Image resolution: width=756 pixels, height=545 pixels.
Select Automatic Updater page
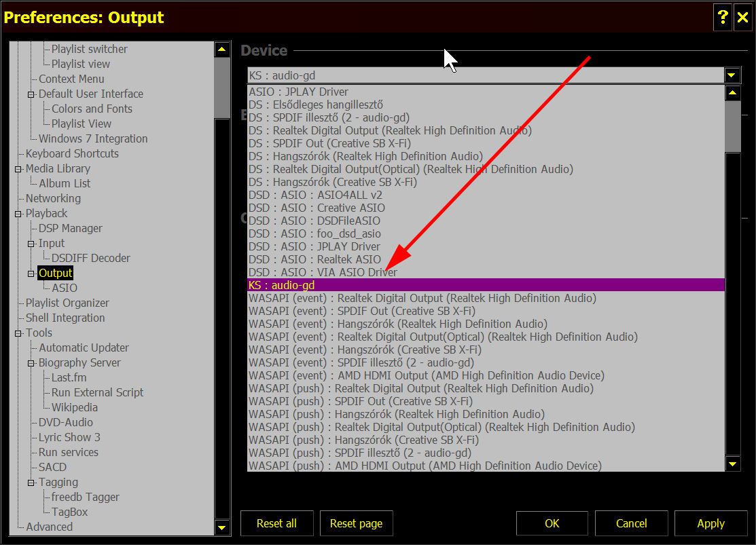click(x=84, y=348)
